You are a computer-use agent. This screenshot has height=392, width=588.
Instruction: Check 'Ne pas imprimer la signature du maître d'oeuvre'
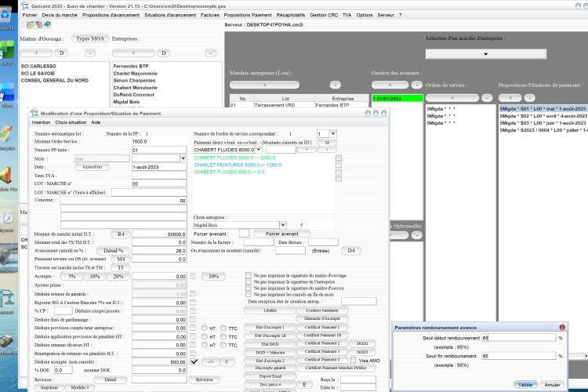249,288
